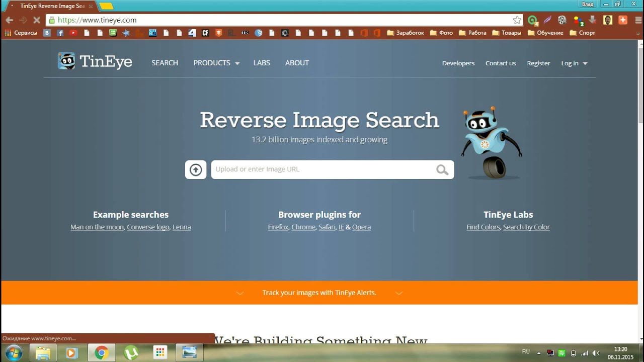Open the BBC bookmark icon
This screenshot has height=362, width=644.
[245, 33]
